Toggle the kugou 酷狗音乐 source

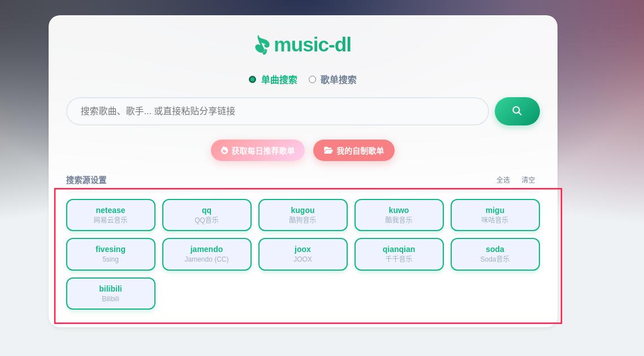[x=303, y=215]
